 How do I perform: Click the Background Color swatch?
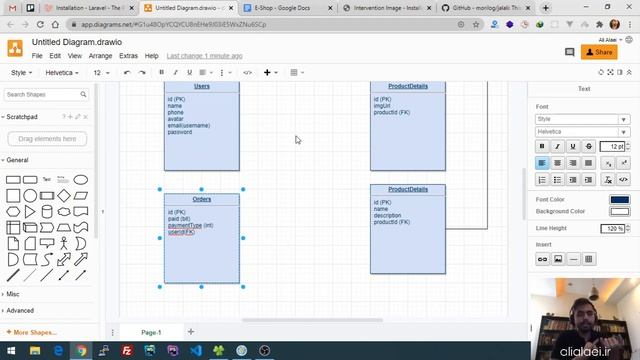click(x=620, y=211)
